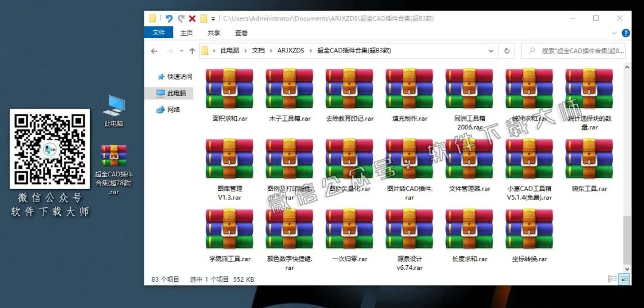Select the 晓东工具.rar archive icon
This screenshot has height=308, width=644.
589,158
